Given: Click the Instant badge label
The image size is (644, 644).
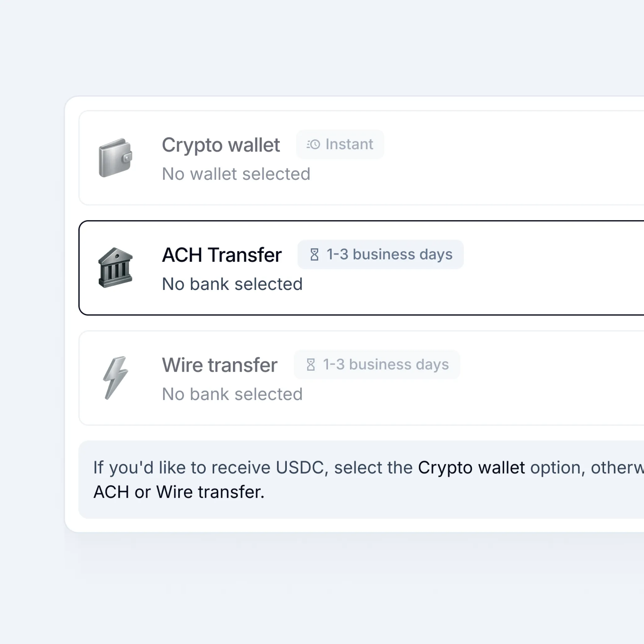Looking at the screenshot, I should tap(349, 144).
